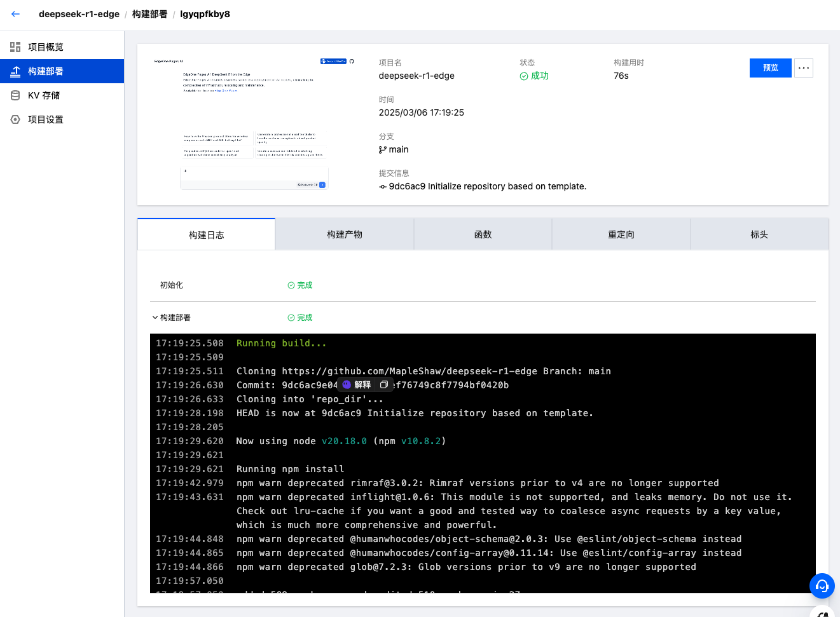Switch to the 构建产物 tab

(344, 234)
